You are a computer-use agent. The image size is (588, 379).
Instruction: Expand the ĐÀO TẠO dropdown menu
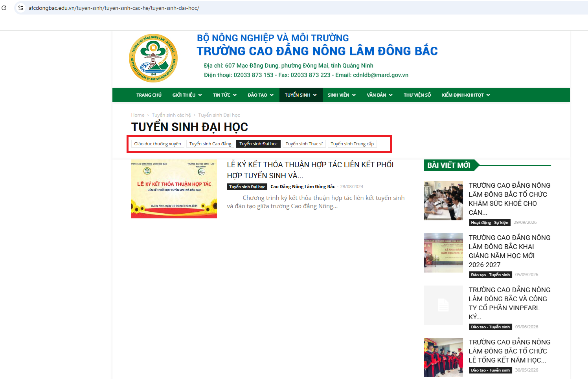pyautogui.click(x=261, y=95)
